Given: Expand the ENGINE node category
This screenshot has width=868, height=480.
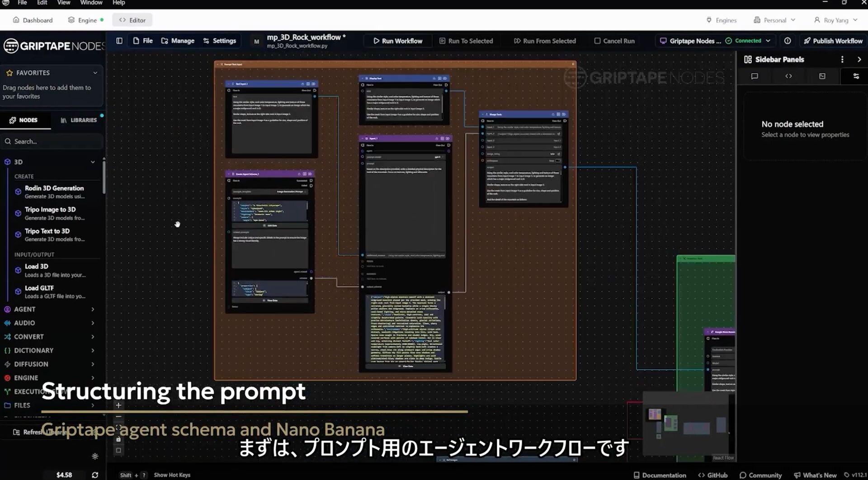Looking at the screenshot, I should (x=93, y=378).
